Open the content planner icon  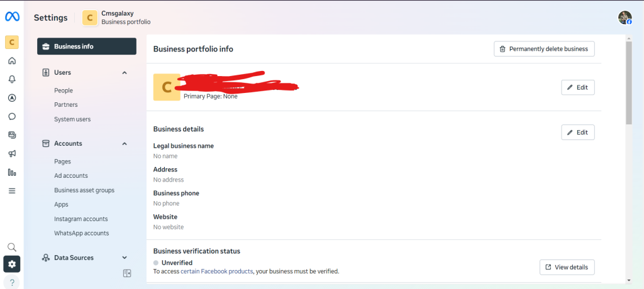click(12, 134)
